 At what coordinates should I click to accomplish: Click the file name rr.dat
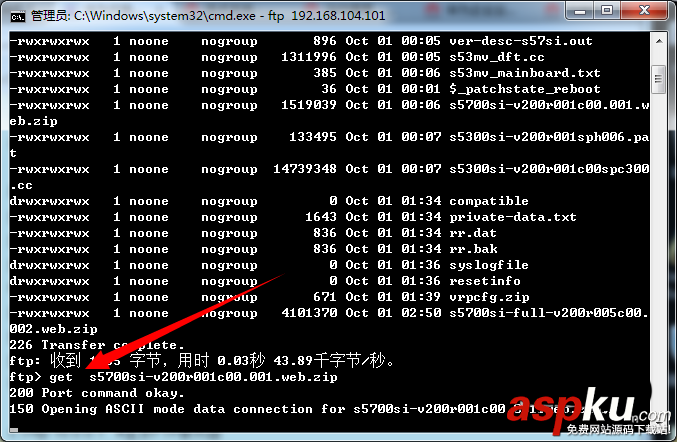click(x=473, y=233)
